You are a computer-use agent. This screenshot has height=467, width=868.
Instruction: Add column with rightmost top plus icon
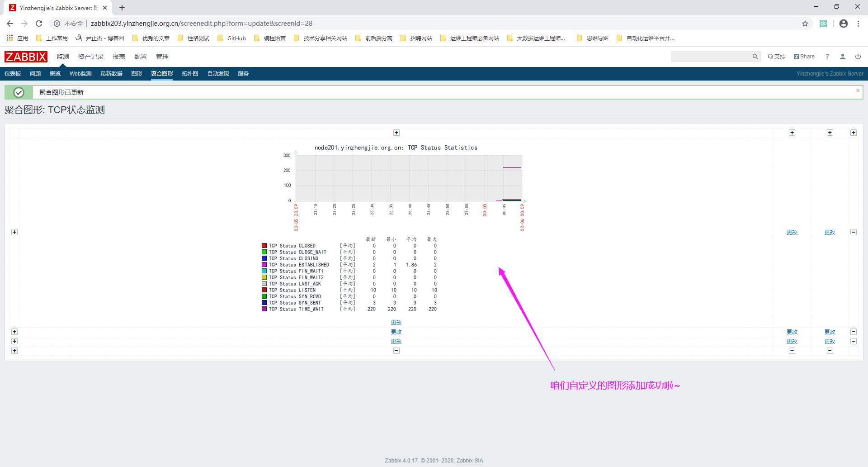[x=854, y=133]
